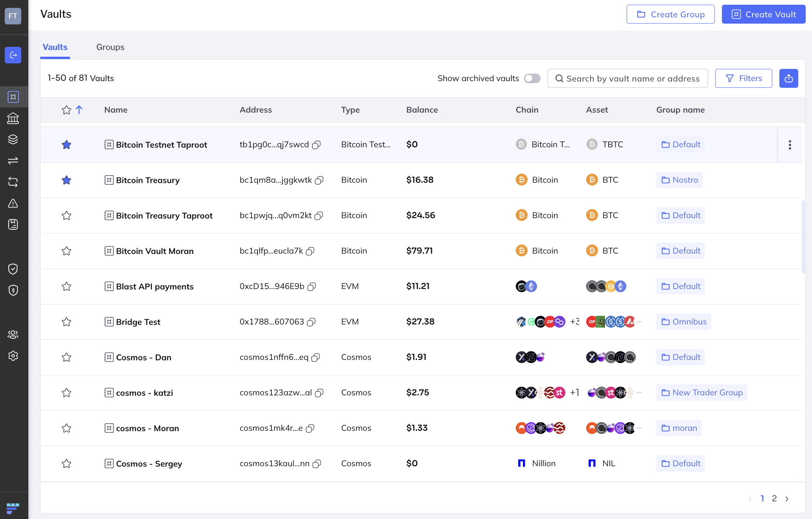Unstar the Bitcoin Treasury vault
Viewport: 812px width, 519px height.
(x=66, y=180)
